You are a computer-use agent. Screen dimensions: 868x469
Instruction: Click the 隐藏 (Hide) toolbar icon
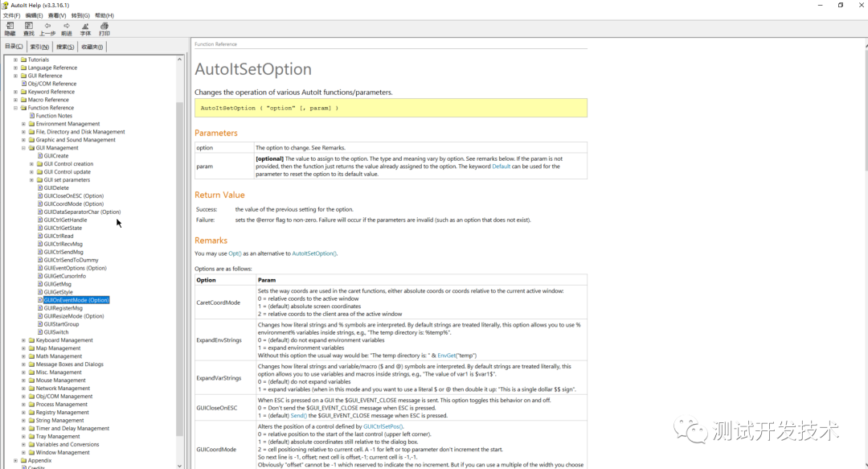point(10,27)
